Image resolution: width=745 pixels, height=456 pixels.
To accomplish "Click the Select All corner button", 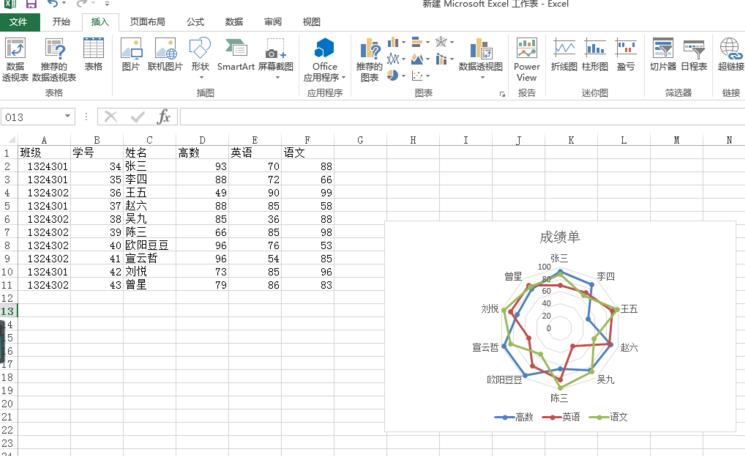I will [x=9, y=140].
